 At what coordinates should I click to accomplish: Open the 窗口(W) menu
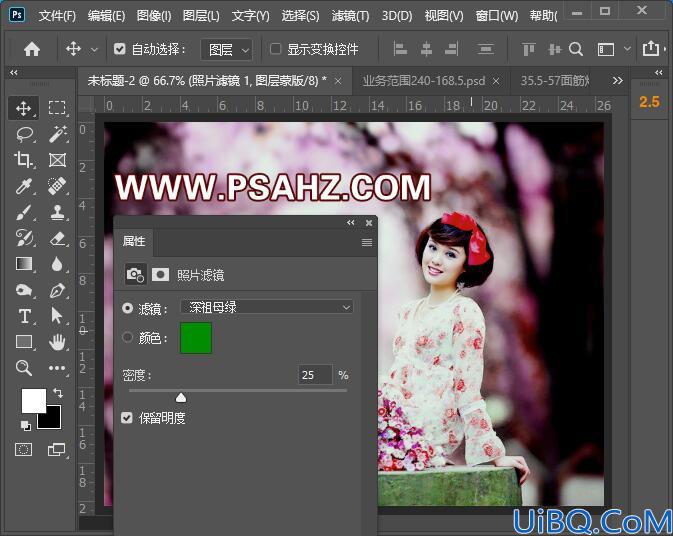[497, 16]
